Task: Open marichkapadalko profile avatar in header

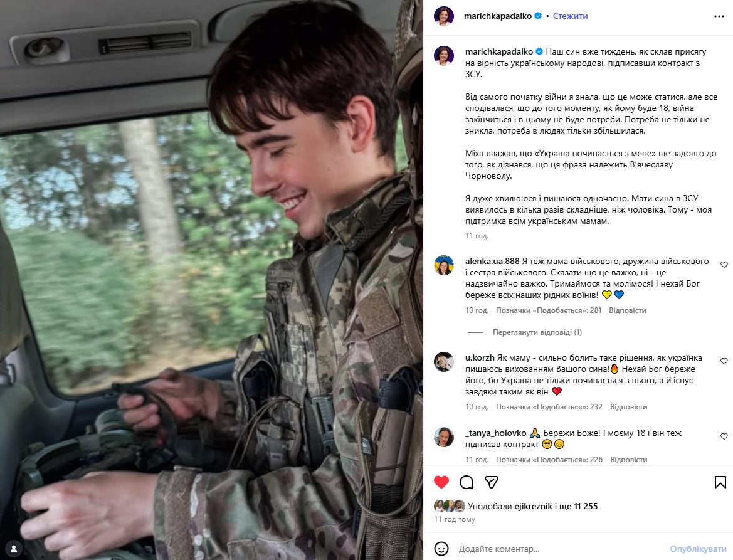Action: point(444,16)
